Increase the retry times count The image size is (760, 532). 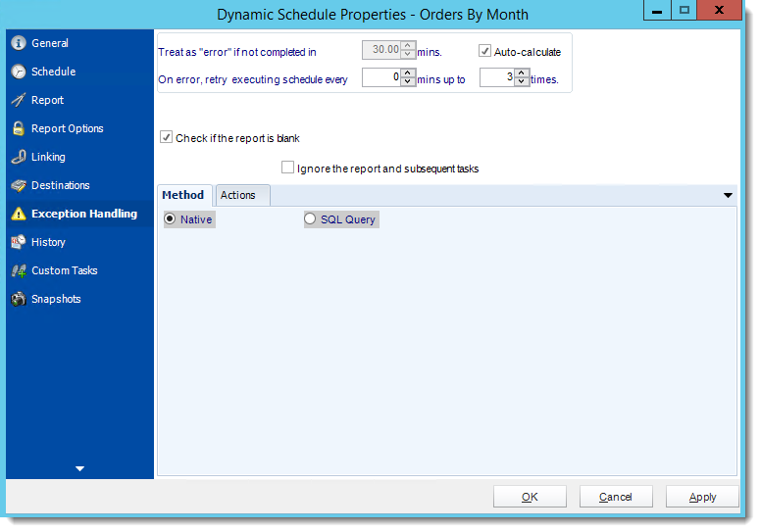(521, 73)
